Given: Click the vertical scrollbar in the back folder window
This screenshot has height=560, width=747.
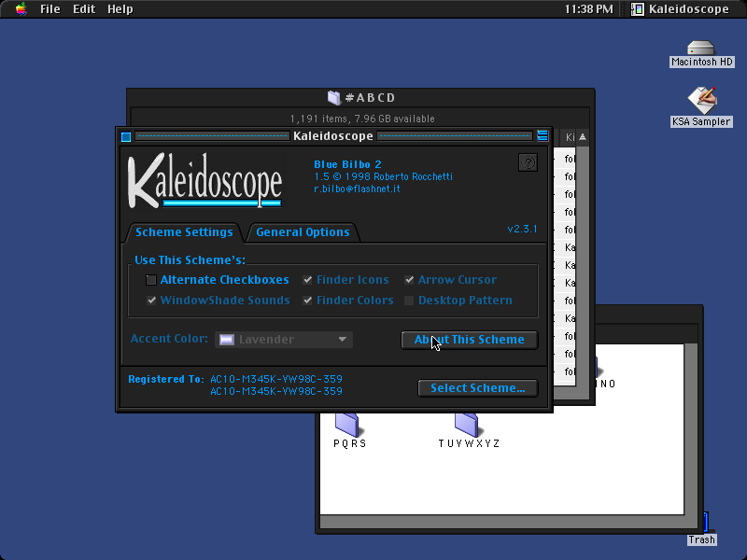Looking at the screenshot, I should (x=691, y=428).
